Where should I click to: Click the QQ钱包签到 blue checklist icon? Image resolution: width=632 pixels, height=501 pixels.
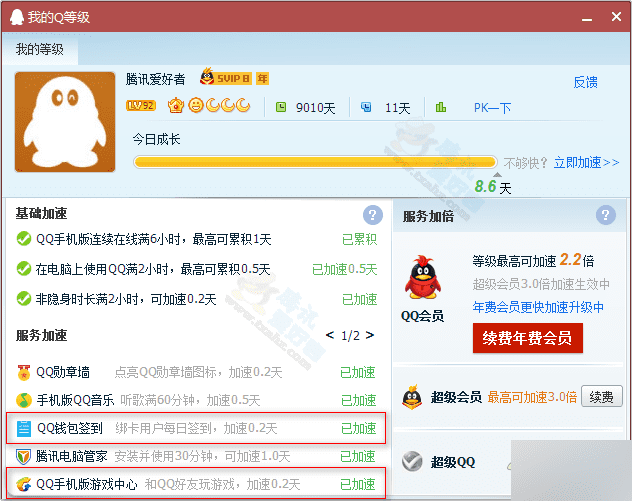coord(24,428)
